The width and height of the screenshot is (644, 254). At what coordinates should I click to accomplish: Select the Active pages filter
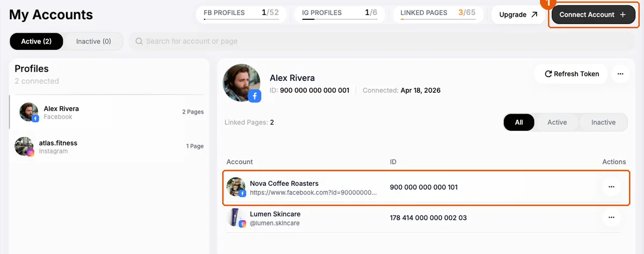[x=557, y=122]
